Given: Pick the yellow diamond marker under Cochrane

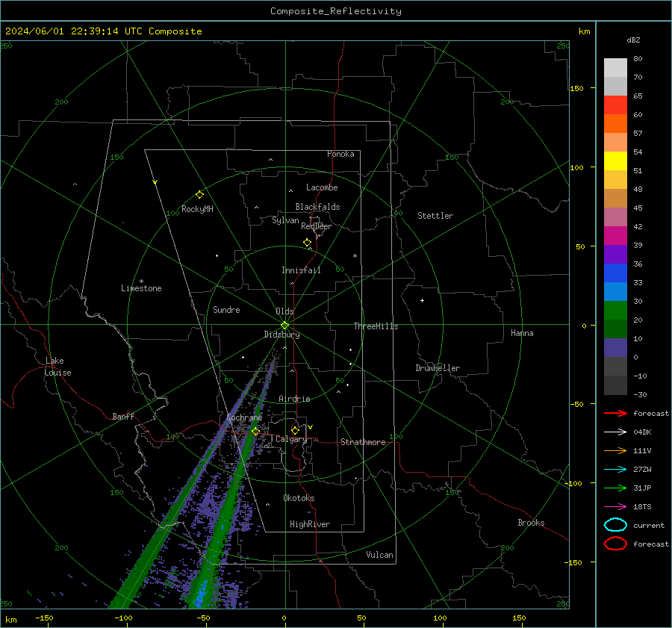Looking at the screenshot, I should (x=255, y=431).
